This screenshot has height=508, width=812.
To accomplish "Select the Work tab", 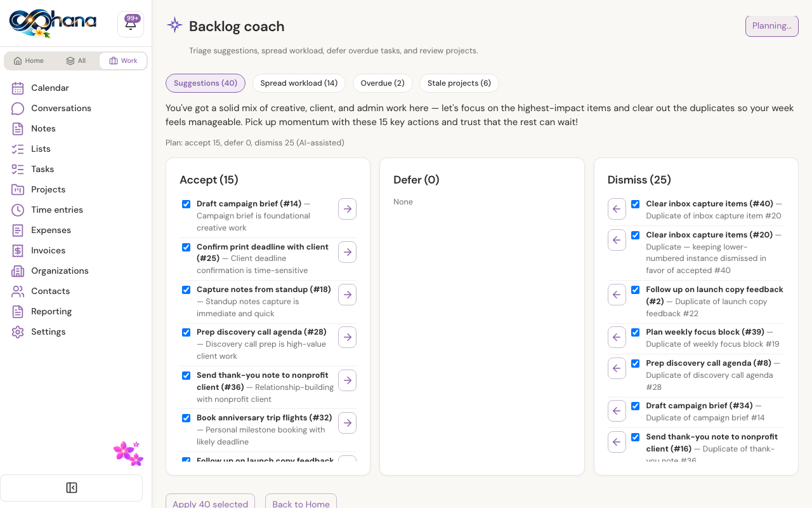I will coord(123,61).
